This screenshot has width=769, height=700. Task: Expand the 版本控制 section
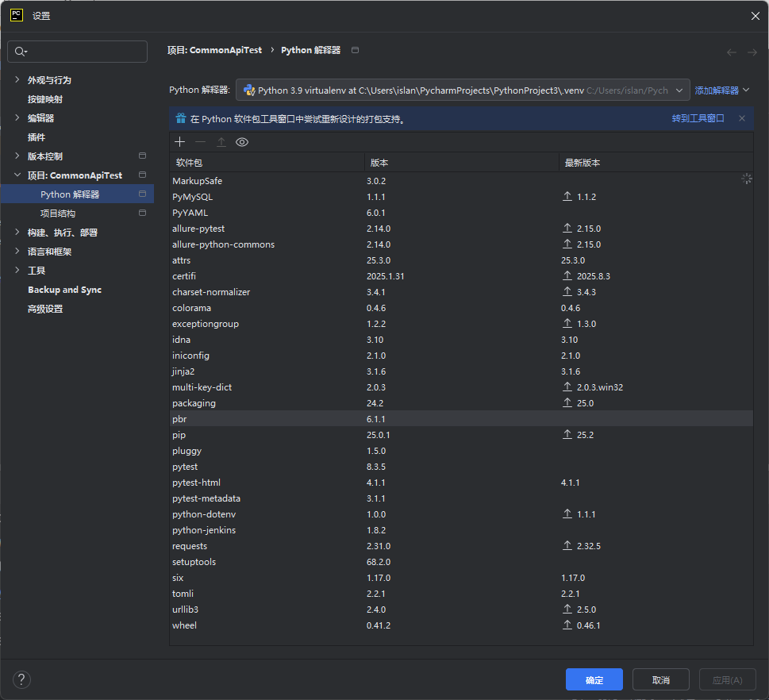pos(17,156)
